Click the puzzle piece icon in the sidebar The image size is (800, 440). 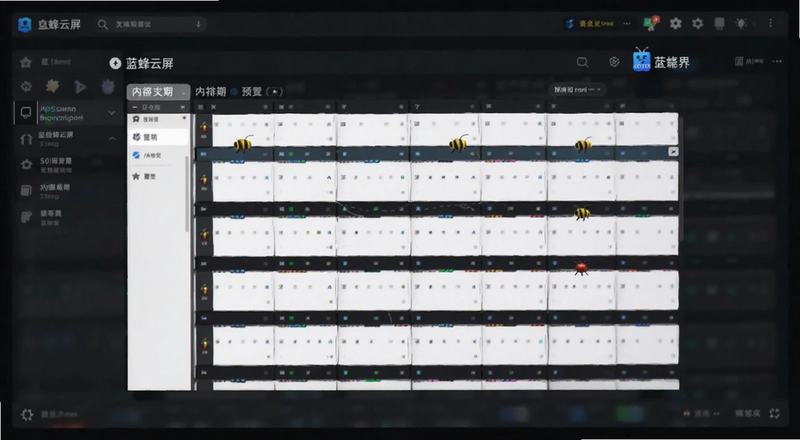click(x=53, y=86)
